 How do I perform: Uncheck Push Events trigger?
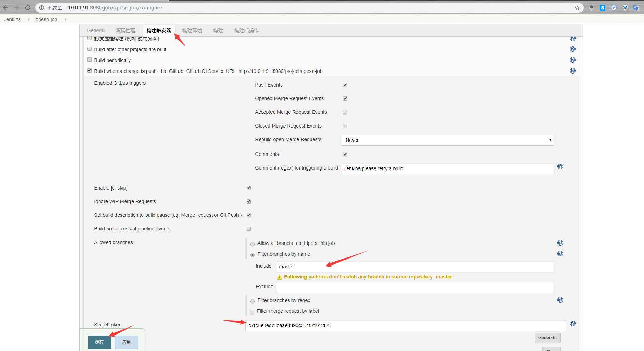coord(345,85)
